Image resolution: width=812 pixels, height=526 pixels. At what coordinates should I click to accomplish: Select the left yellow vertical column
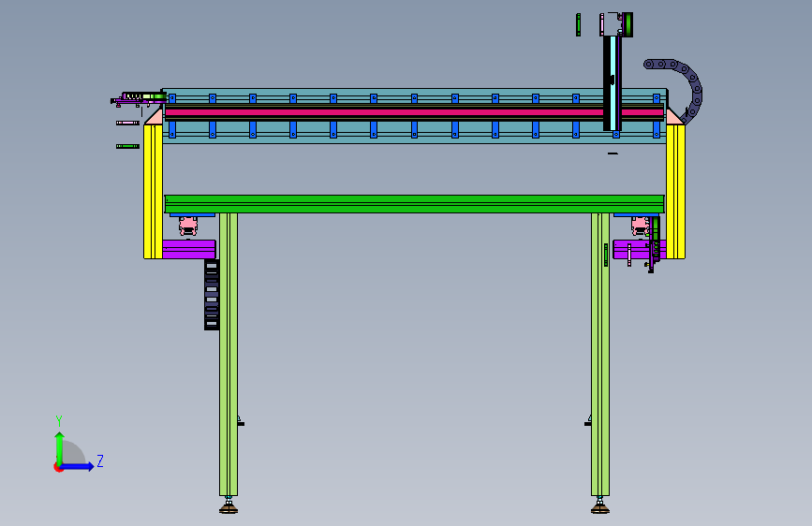154,191
